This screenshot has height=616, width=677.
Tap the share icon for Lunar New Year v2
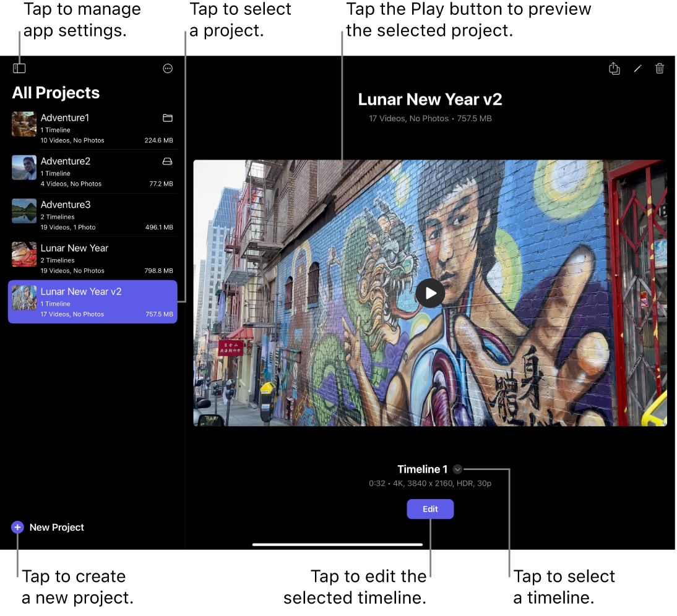[x=614, y=69]
